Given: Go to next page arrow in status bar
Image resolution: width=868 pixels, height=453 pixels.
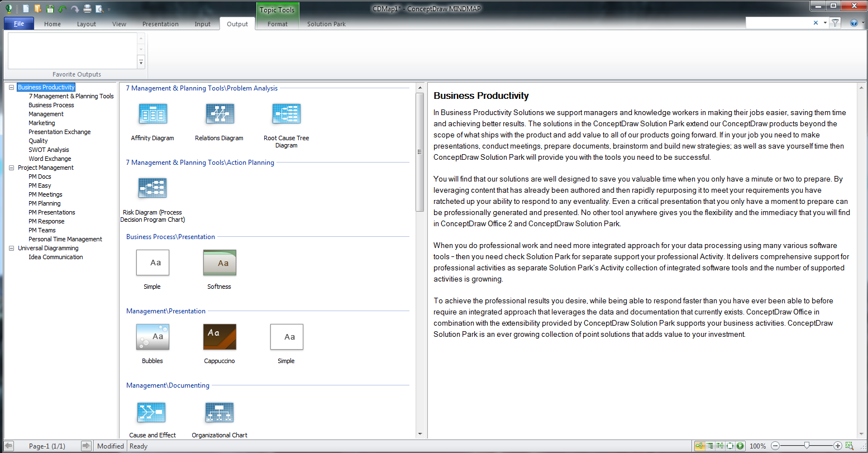Looking at the screenshot, I should pos(86,446).
